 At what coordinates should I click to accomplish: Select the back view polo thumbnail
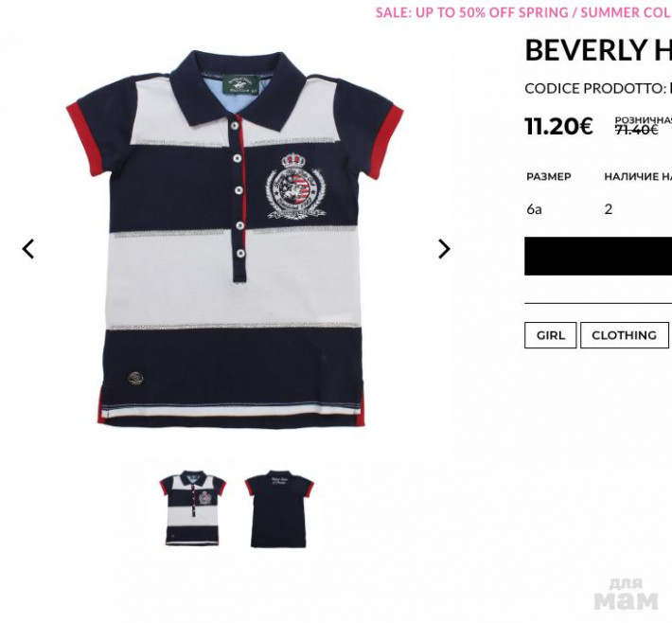click(x=279, y=509)
